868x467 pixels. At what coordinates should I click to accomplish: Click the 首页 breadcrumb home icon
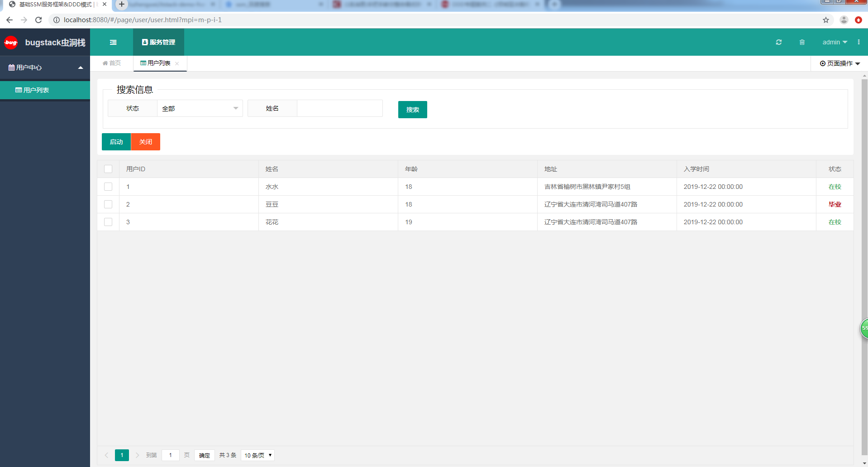point(105,63)
